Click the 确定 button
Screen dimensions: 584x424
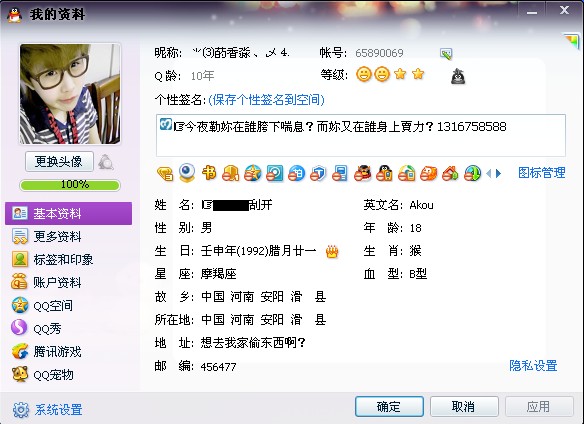pyautogui.click(x=389, y=406)
